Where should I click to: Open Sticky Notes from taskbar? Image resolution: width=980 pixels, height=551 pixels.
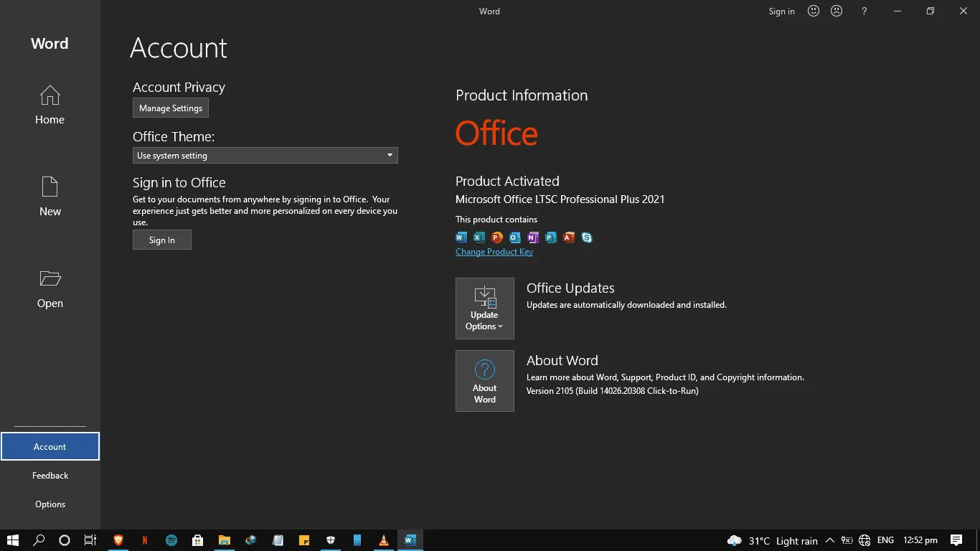[x=304, y=540]
